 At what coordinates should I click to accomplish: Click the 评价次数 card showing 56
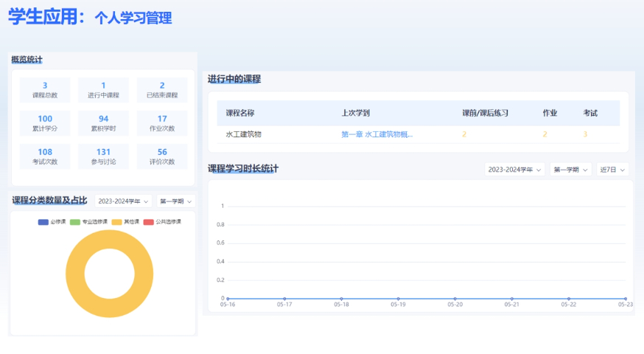(162, 156)
